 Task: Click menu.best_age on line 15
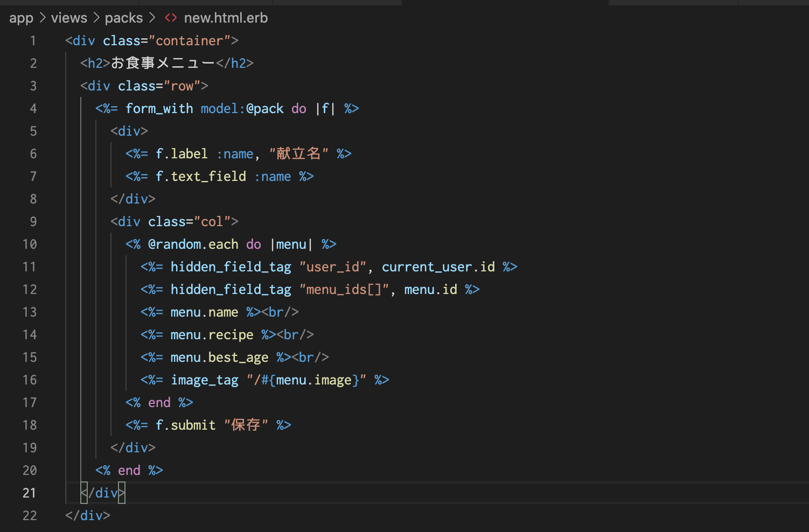pyautogui.click(x=220, y=358)
